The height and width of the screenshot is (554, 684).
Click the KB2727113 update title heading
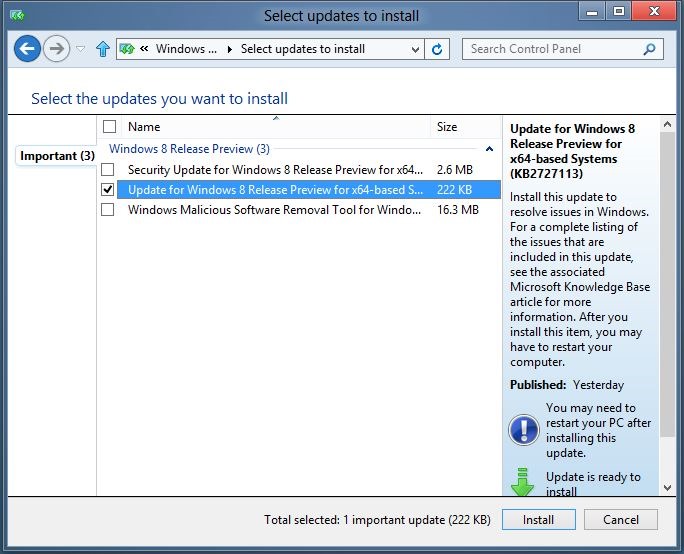(x=572, y=151)
